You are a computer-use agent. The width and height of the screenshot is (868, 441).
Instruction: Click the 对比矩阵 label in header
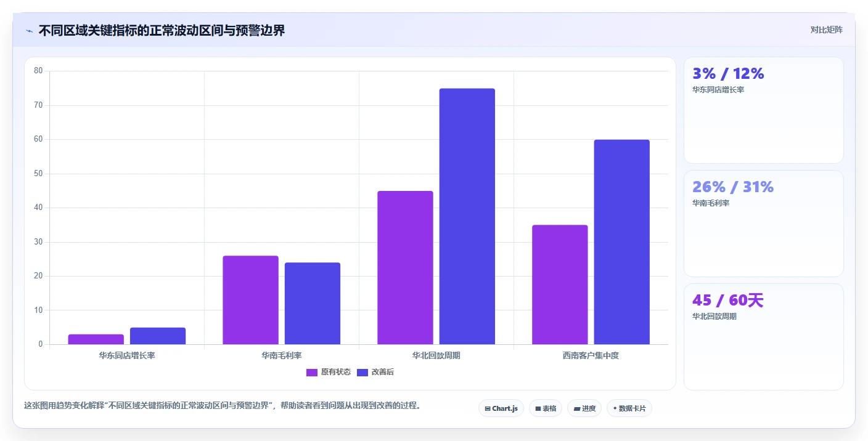[x=826, y=30]
